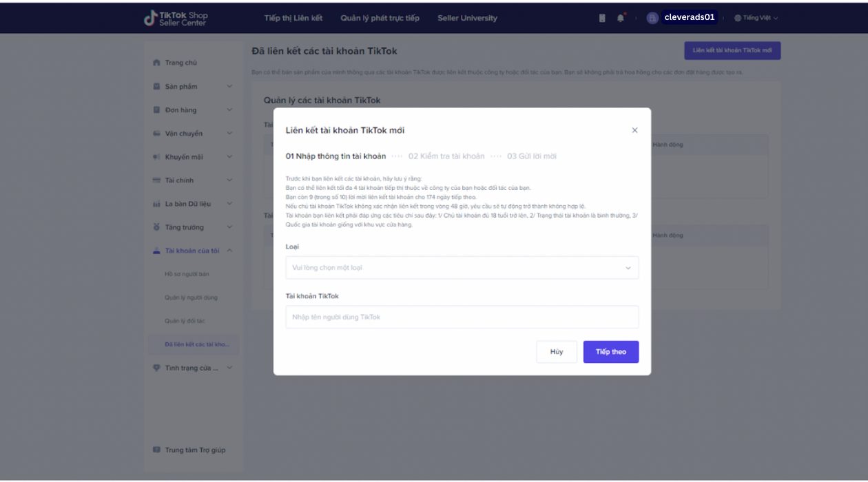Viewport: 868px width, 482px height.
Task: Click the Trung tâm Trợ giúp icon
Action: point(156,450)
